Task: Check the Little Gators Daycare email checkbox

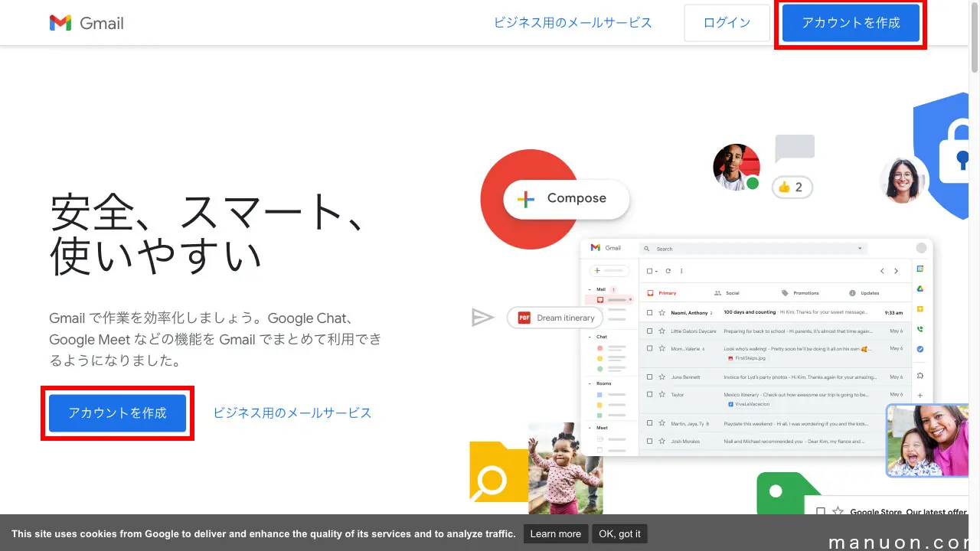Action: 650,331
